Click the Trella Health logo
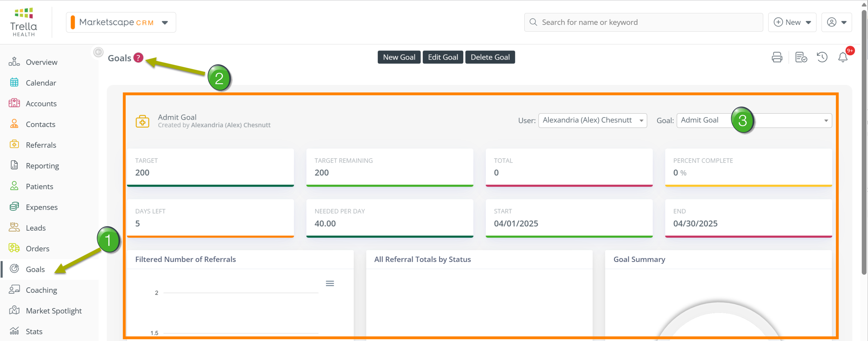The height and width of the screenshot is (341, 868). point(24,22)
